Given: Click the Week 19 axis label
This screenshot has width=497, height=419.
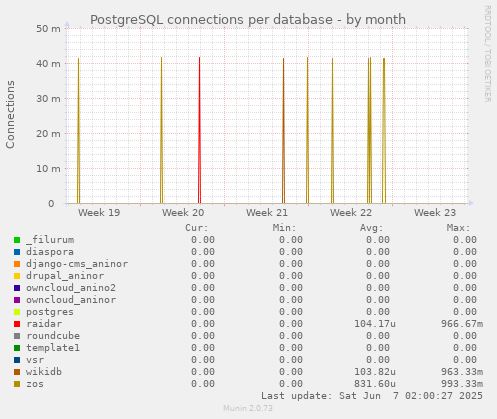Looking at the screenshot, I should (x=99, y=213).
